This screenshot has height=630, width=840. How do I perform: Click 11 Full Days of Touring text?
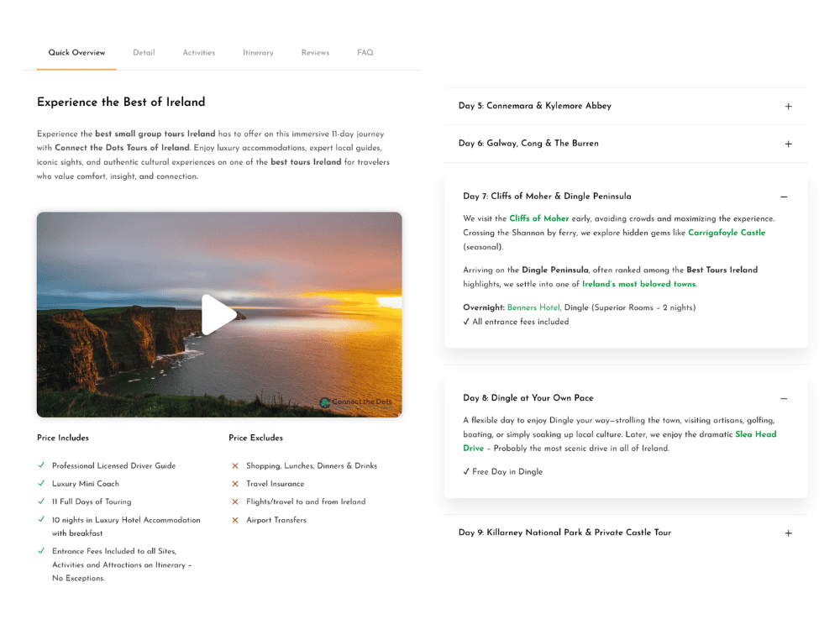[x=92, y=502]
